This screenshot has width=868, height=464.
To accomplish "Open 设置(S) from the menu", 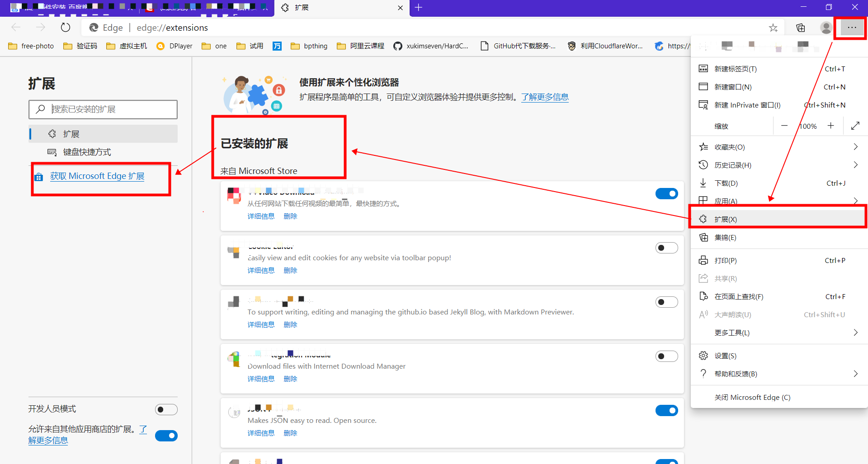I will pos(779,356).
